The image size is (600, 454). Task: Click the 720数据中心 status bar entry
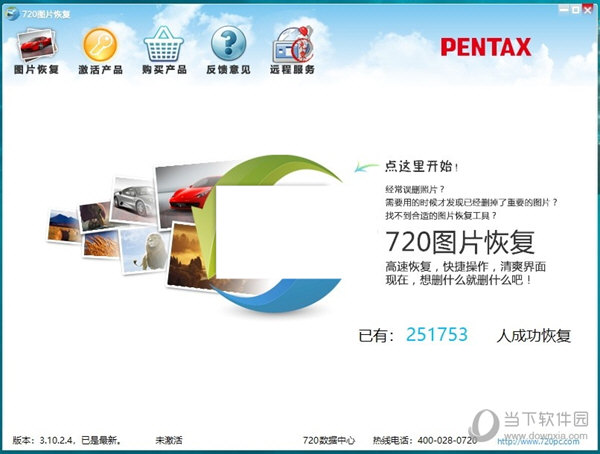pyautogui.click(x=329, y=440)
